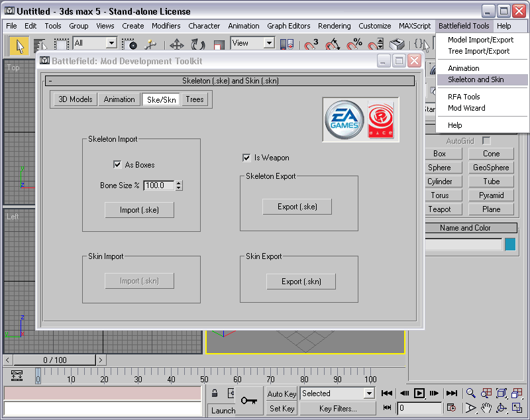Collapse the Skeleton and Skin rollout

230,81
